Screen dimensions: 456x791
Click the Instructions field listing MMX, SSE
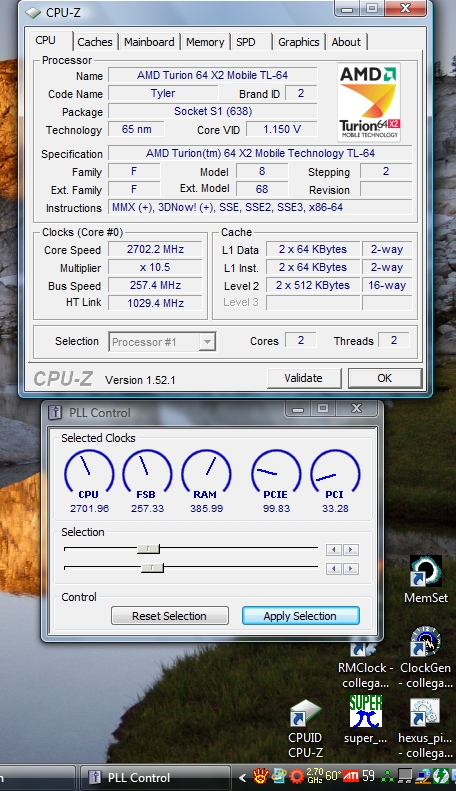(260, 207)
